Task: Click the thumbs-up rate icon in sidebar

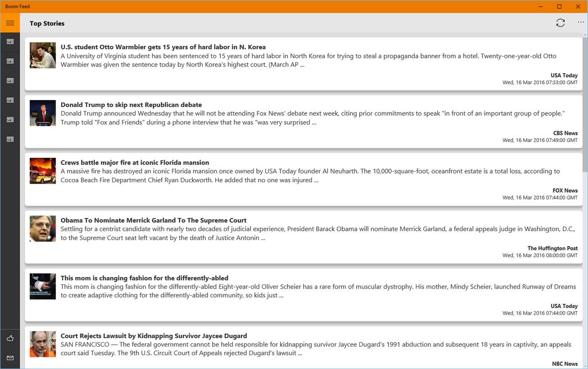Action: pos(10,338)
